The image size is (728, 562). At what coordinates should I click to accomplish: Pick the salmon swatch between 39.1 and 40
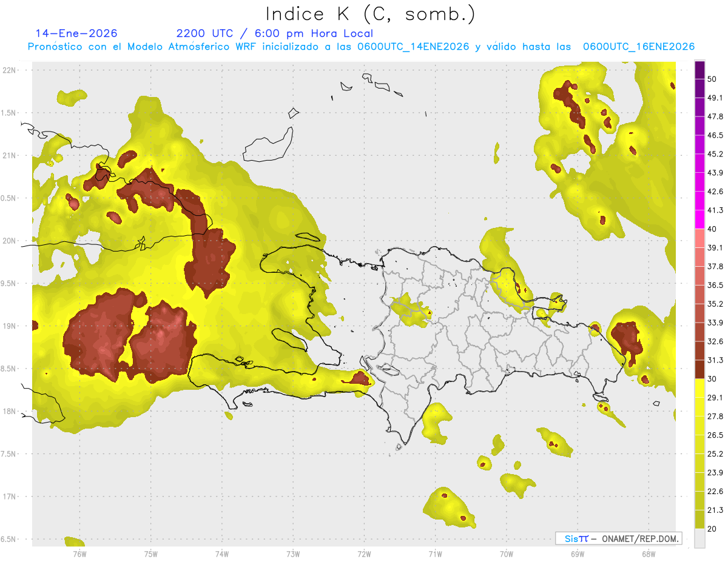pos(699,238)
